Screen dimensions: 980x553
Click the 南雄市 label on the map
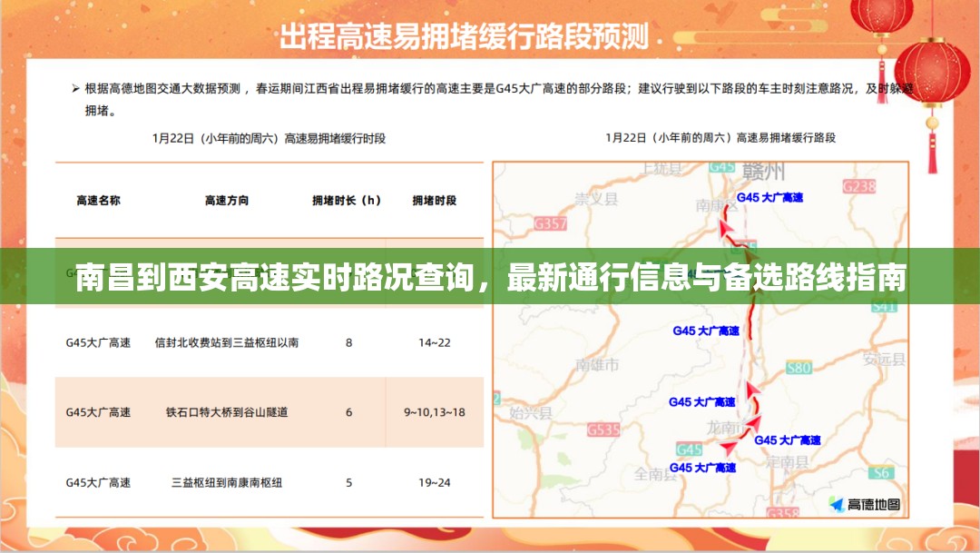(x=597, y=364)
